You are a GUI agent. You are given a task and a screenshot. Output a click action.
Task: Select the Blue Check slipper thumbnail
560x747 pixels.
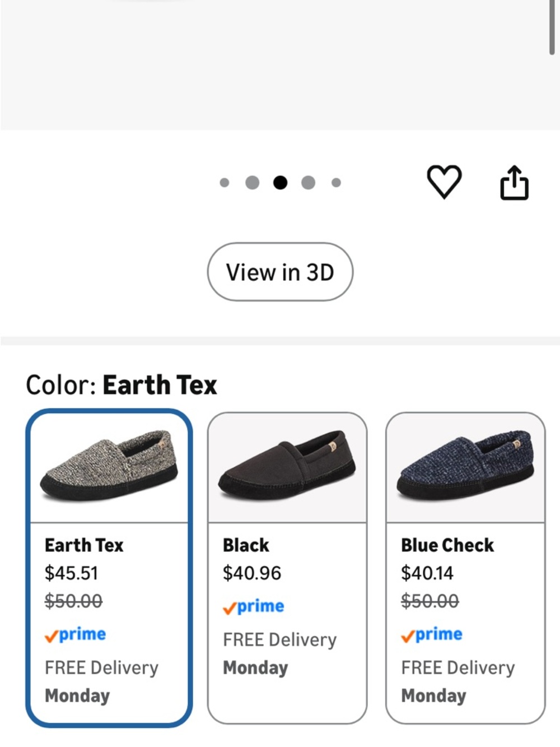click(x=465, y=467)
